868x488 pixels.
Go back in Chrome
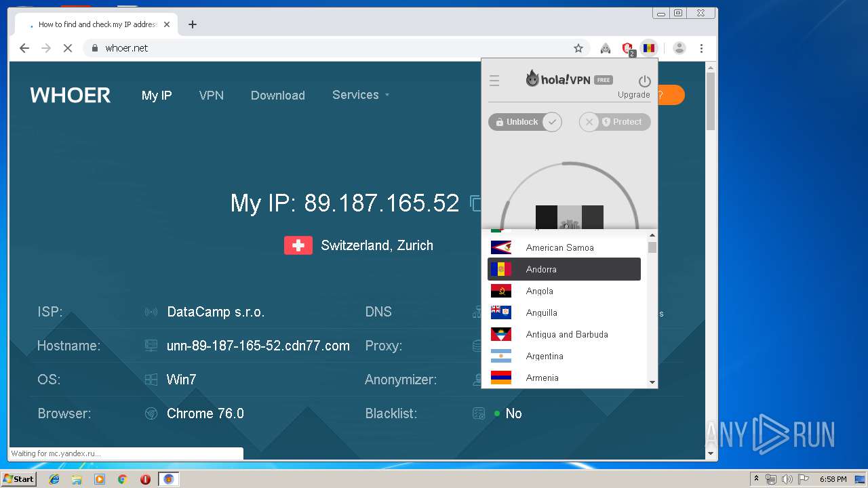pyautogui.click(x=24, y=48)
